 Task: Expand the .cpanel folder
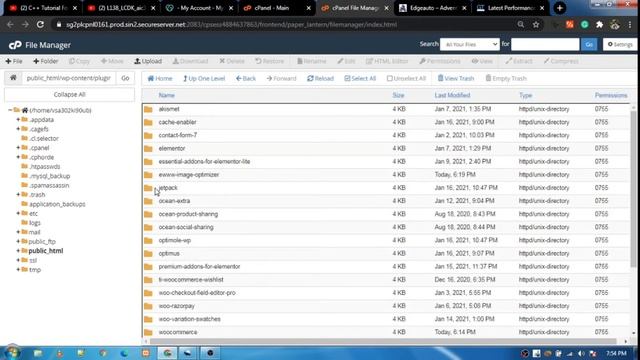click(x=18, y=148)
